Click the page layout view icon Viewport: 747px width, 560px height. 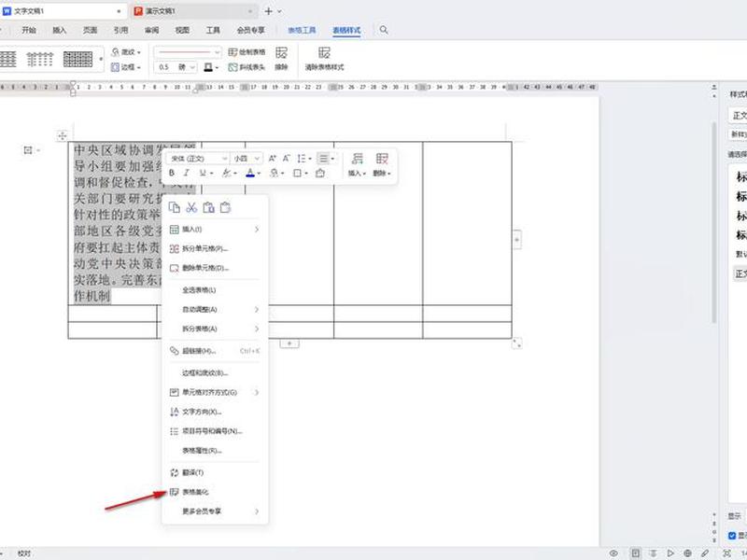point(636,553)
